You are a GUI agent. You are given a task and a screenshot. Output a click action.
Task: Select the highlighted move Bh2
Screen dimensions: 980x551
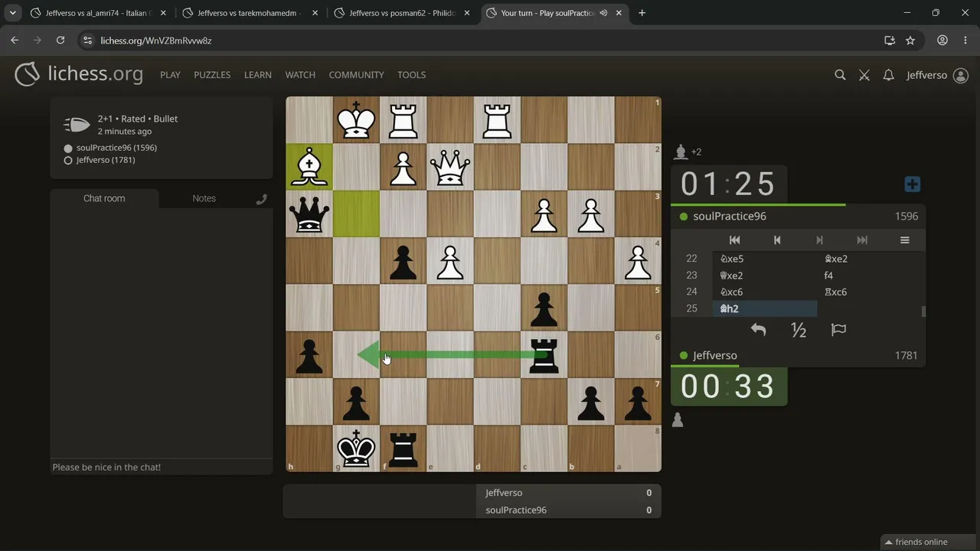tap(765, 308)
